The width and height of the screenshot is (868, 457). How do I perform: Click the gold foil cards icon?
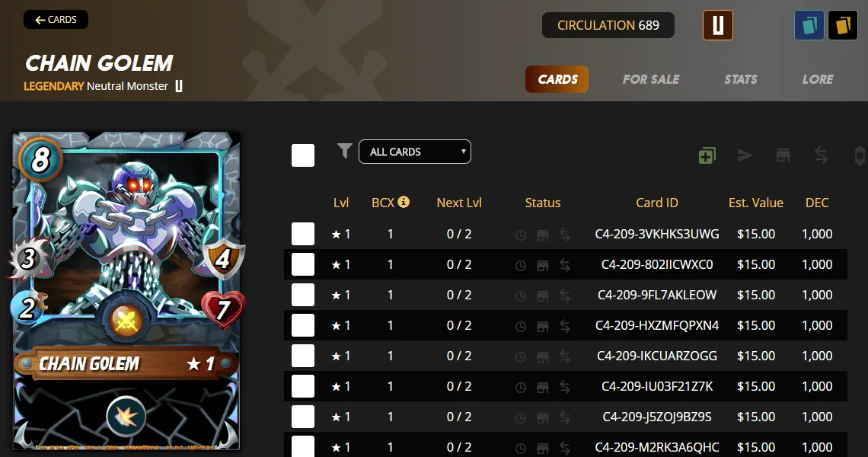(843, 25)
